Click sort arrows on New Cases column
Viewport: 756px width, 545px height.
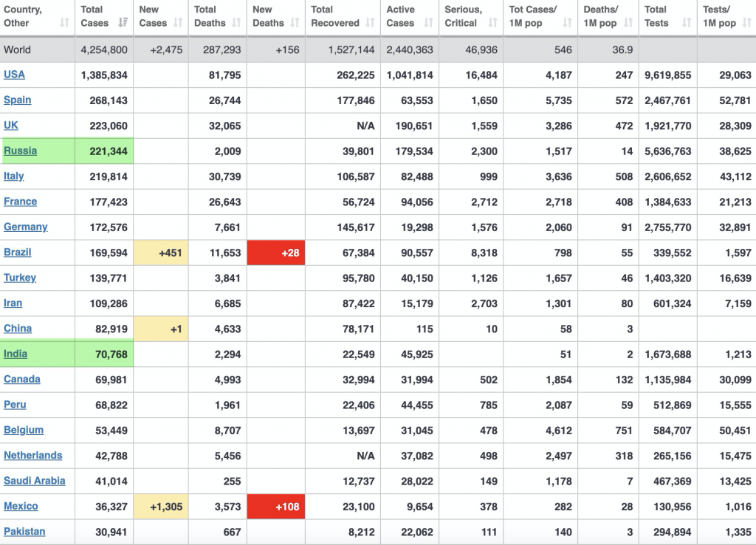(178, 23)
